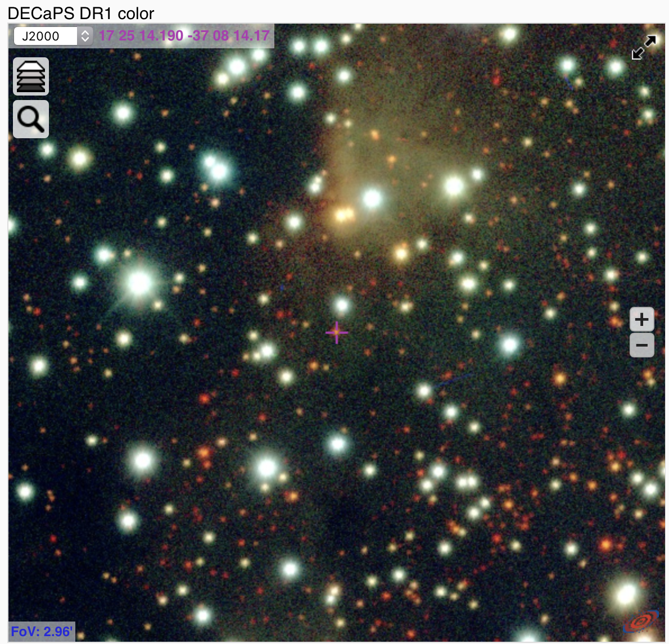Image resolution: width=669 pixels, height=644 pixels.
Task: Click the Aladin logo in the corner
Action: (641, 622)
